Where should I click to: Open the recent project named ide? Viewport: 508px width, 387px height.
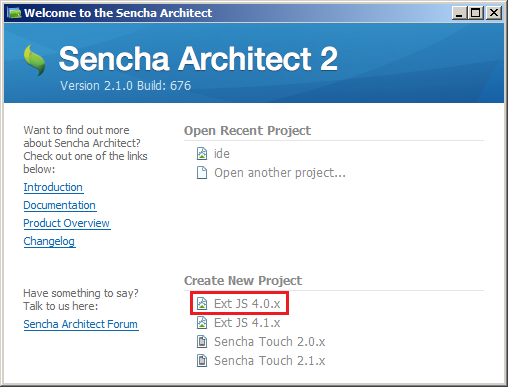click(x=222, y=154)
